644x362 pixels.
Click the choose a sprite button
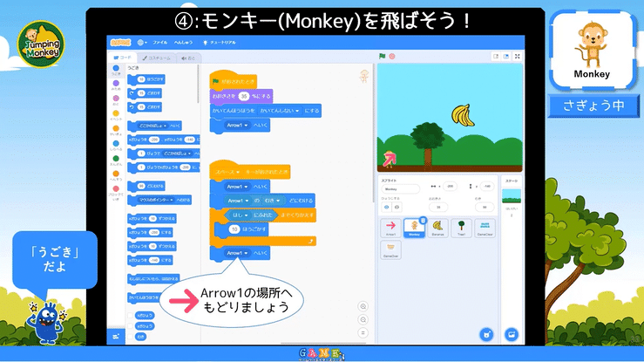[486, 334]
